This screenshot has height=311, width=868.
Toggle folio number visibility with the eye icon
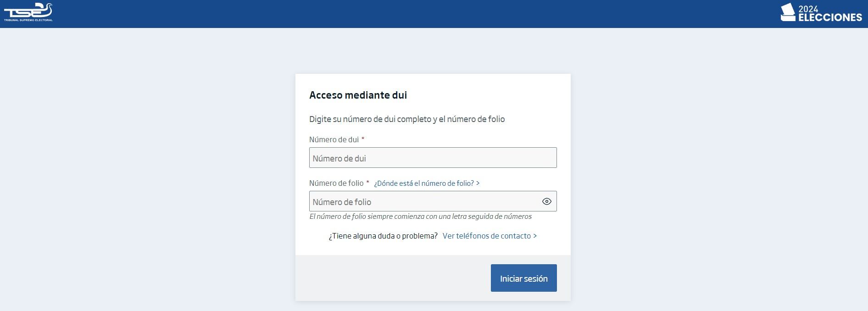pos(546,201)
